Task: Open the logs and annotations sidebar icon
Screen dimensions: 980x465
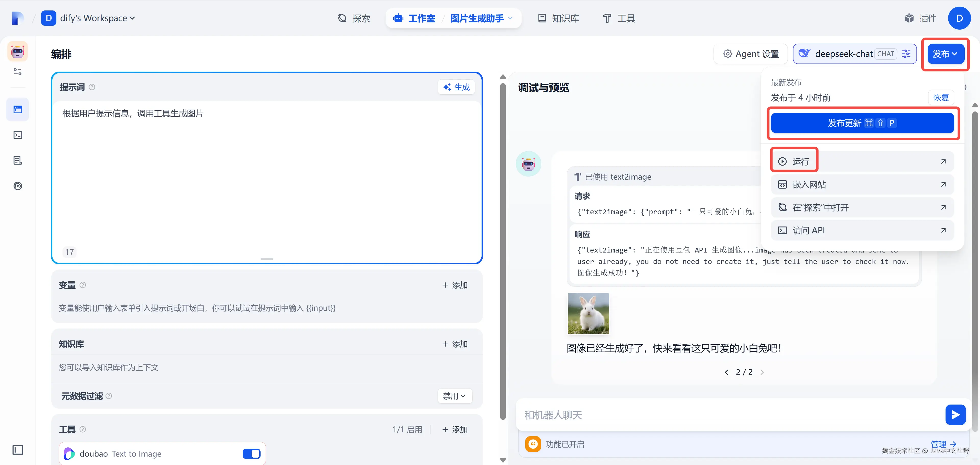Action: (x=18, y=160)
